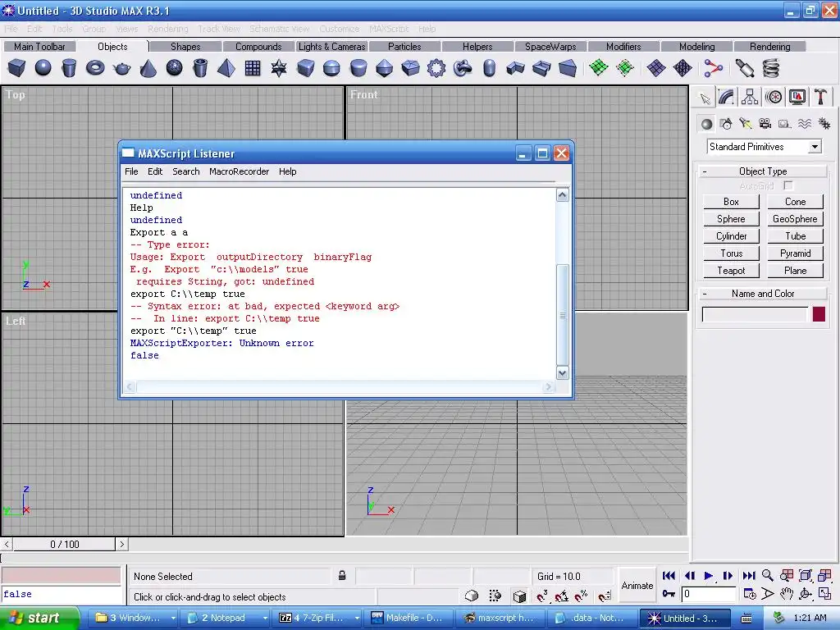Screen dimensions: 840x630
Task: Select the Sphere icon in Objects toolbar
Action: point(43,68)
